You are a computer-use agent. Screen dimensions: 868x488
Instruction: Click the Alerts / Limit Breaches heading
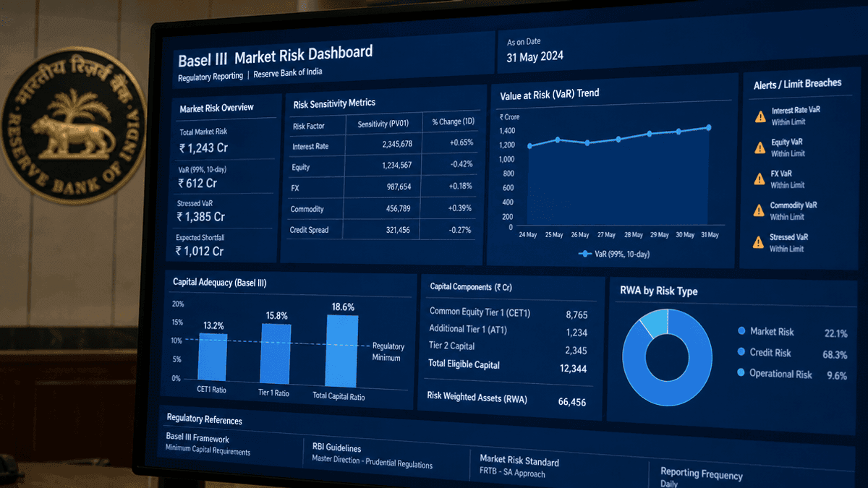(797, 84)
